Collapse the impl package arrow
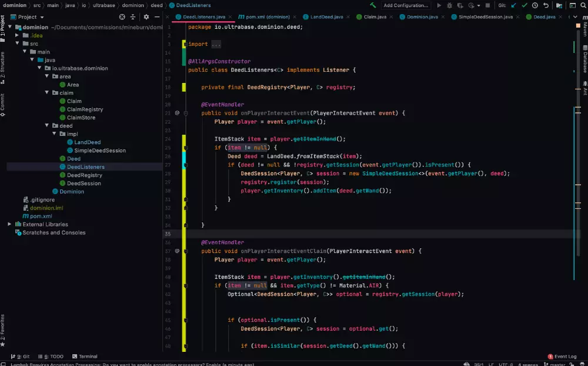The image size is (588, 366). (x=54, y=134)
